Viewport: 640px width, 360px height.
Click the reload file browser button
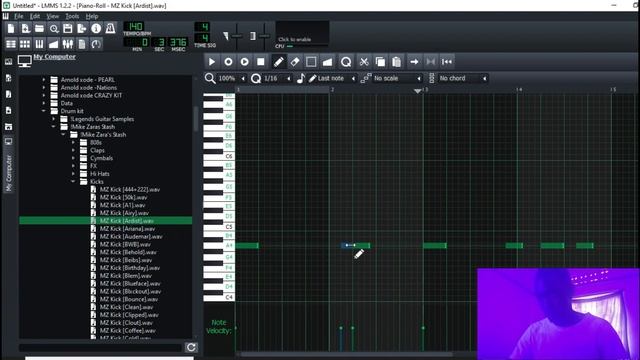(x=191, y=347)
